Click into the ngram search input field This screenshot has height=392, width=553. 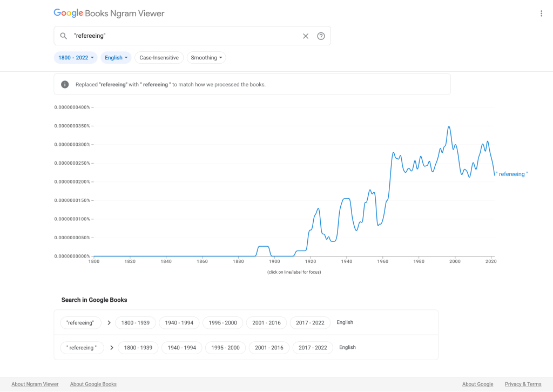point(184,36)
